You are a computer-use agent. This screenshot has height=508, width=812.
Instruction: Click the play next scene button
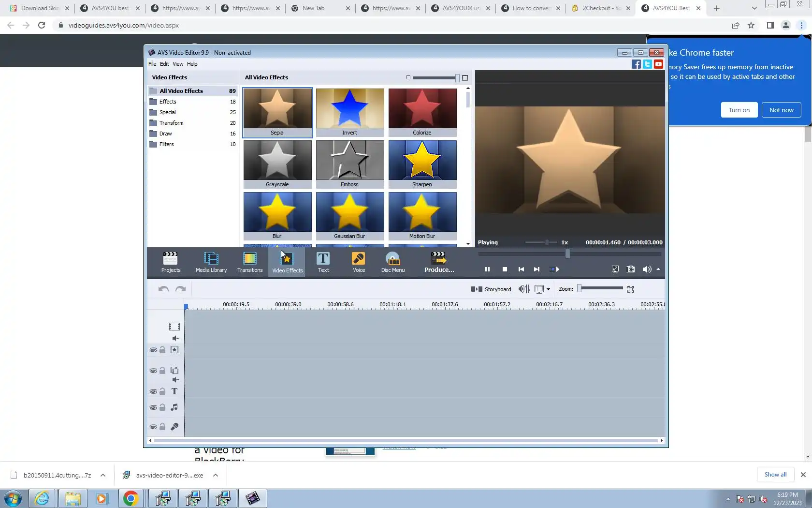click(554, 269)
